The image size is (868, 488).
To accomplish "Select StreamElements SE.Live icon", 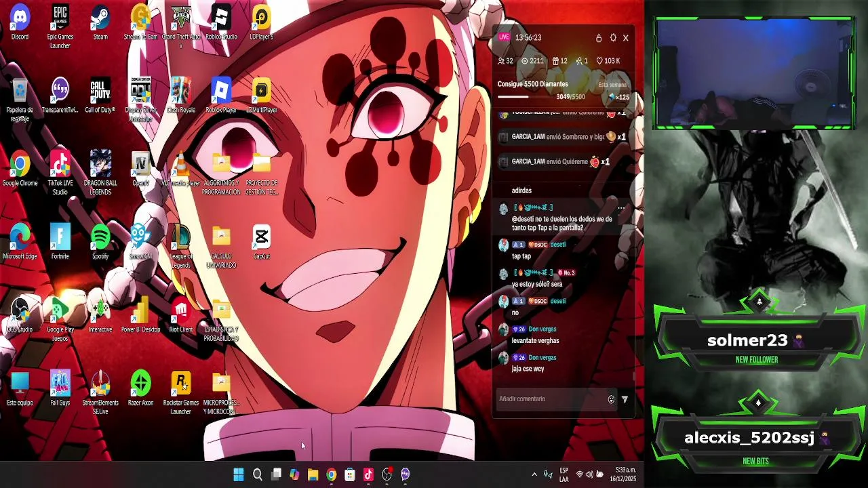I will (x=100, y=393).
